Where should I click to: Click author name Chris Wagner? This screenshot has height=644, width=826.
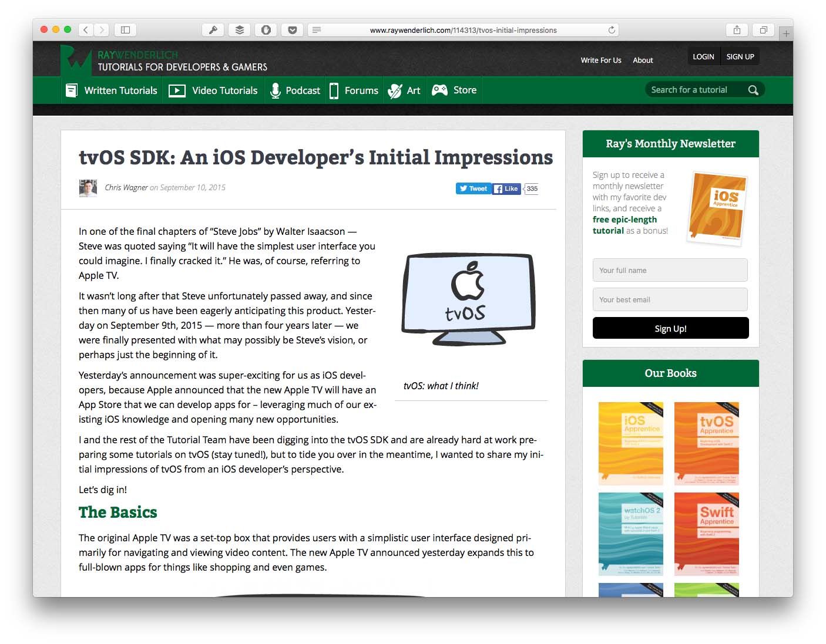pyautogui.click(x=126, y=187)
